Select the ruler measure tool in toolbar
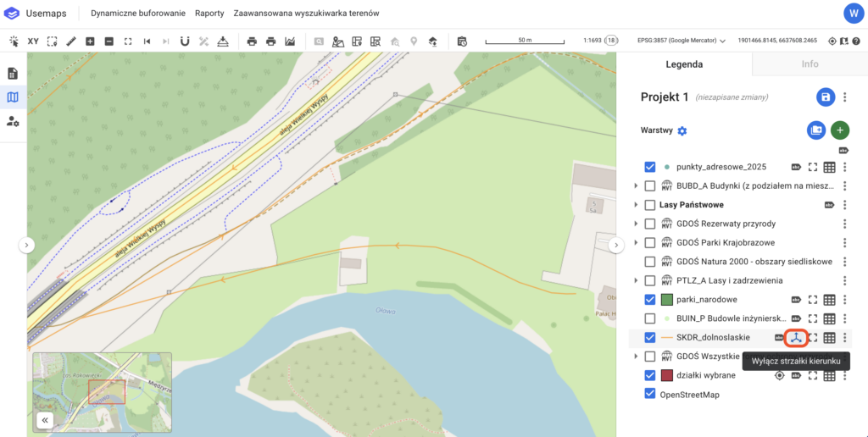Viewport: 868px width, 437px height. click(71, 41)
